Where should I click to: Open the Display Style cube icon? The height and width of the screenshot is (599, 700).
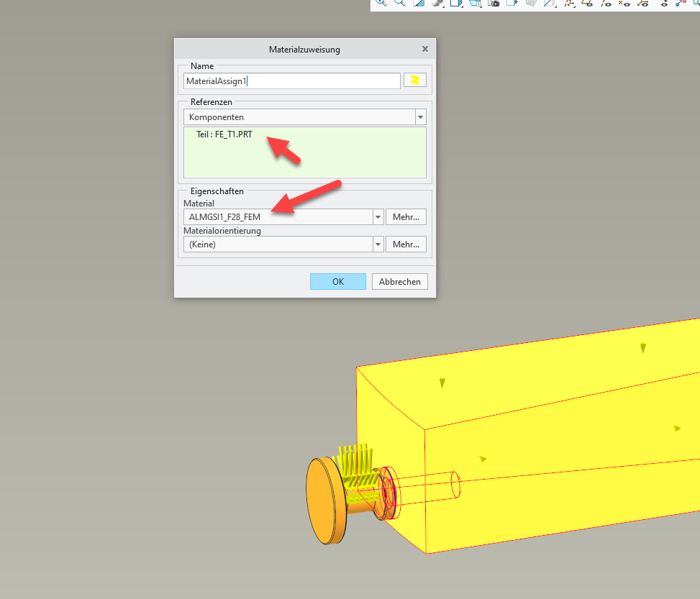458,4
